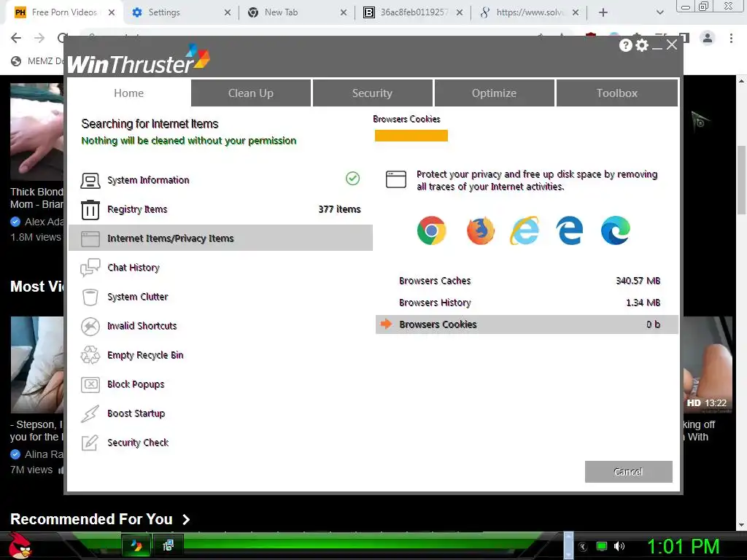
Task: Click the Browsers Cookies progress bar
Action: tap(411, 136)
